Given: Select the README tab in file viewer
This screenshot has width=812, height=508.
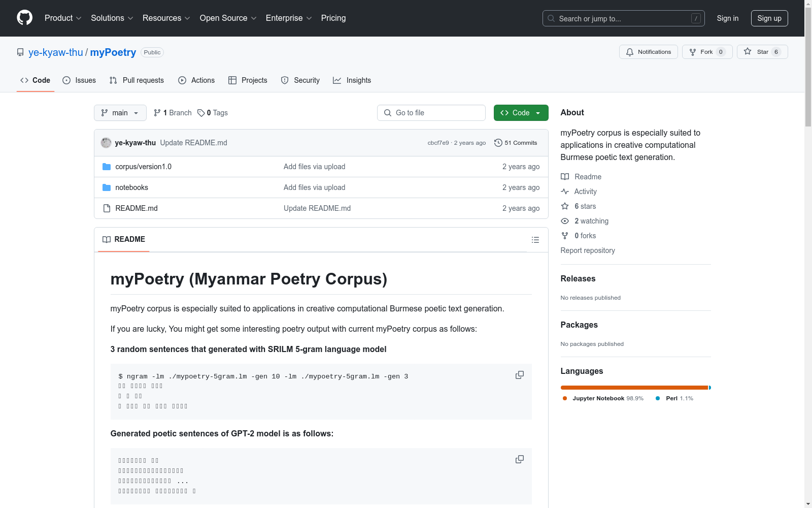Looking at the screenshot, I should [124, 239].
